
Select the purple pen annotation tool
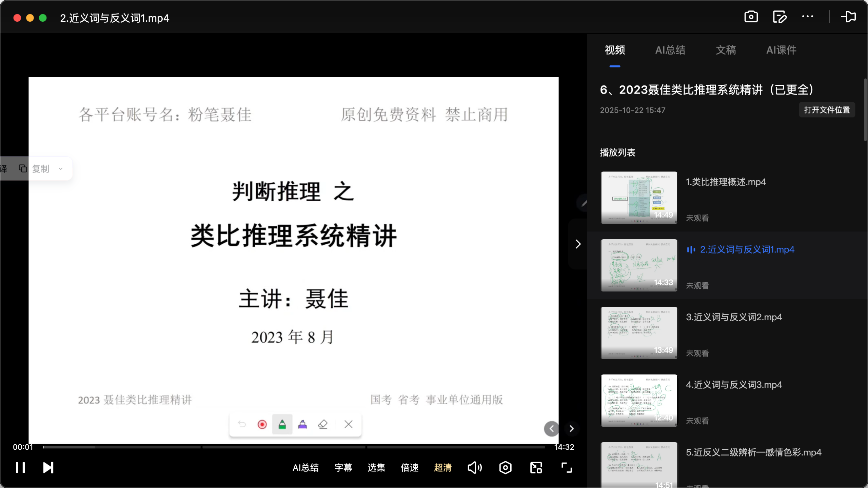302,424
